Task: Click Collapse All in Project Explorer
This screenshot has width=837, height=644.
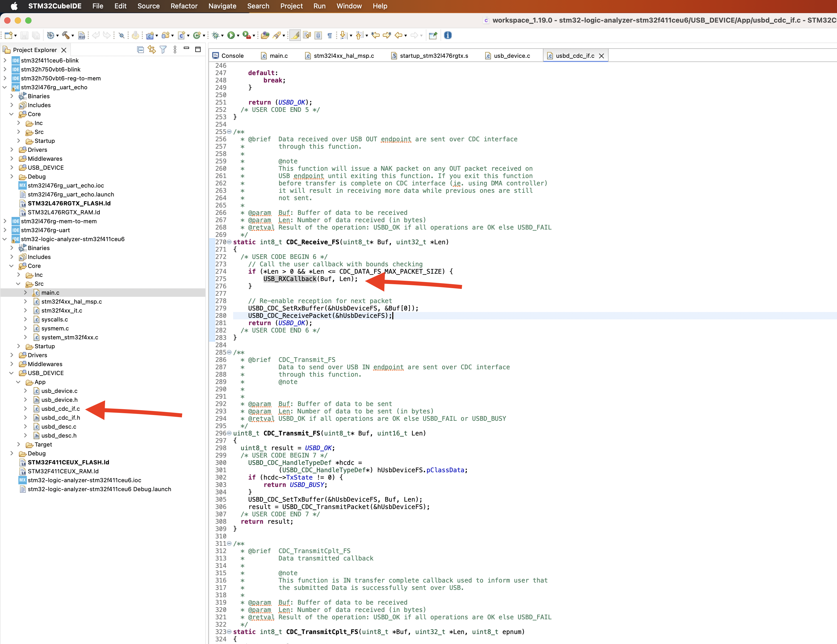Action: [x=141, y=50]
